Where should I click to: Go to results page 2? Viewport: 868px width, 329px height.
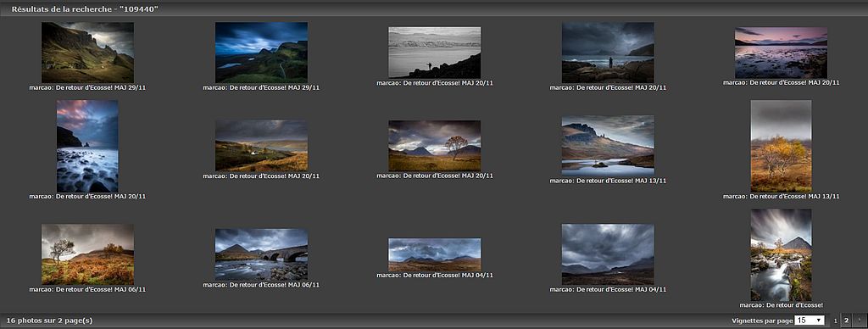click(x=847, y=321)
